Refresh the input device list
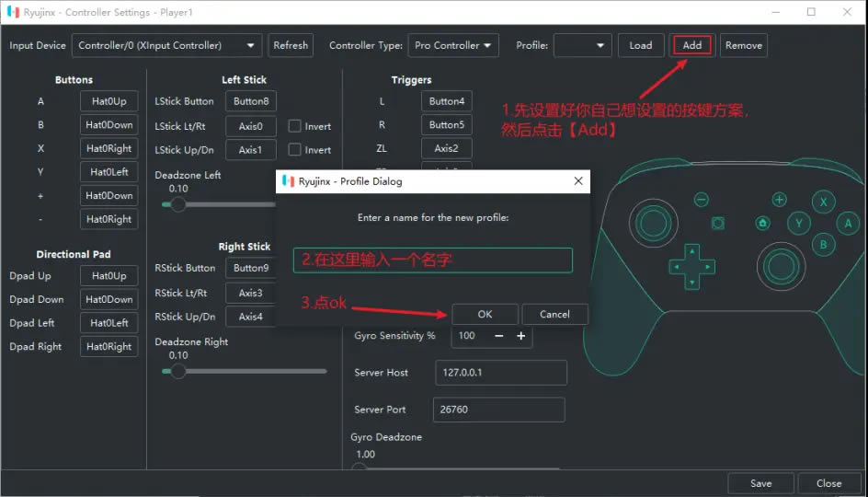 [x=291, y=45]
